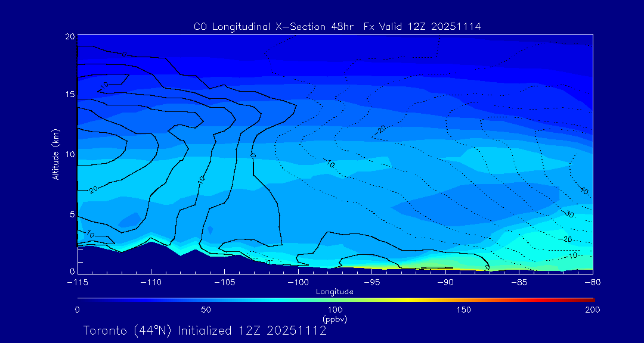This screenshot has height=343, width=644.
Task: Click the colorbar tick label 150
Action: click(x=464, y=310)
